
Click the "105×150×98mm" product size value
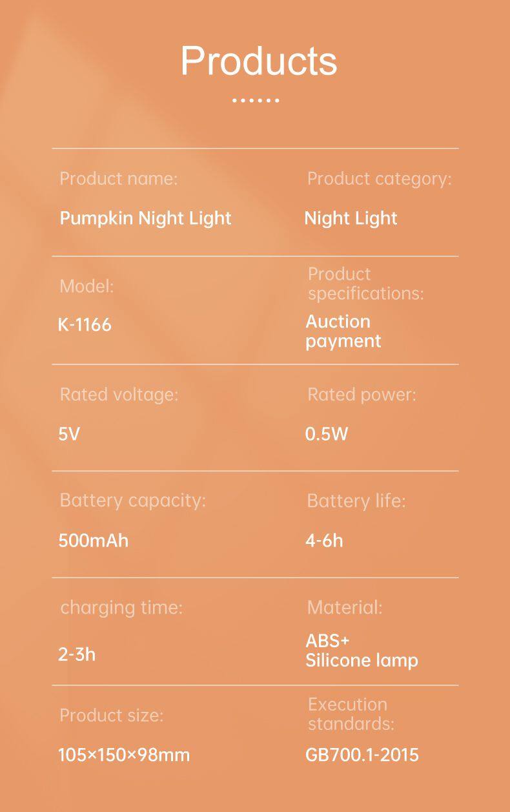[124, 755]
